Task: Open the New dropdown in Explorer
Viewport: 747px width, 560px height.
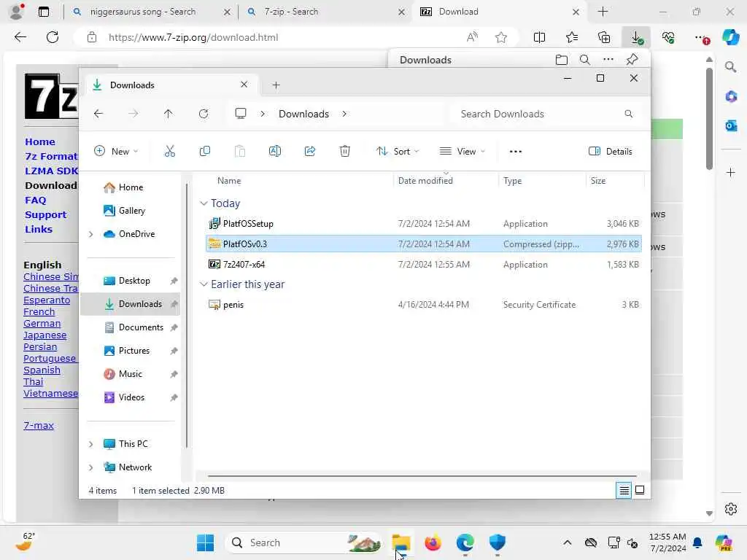Action: point(116,152)
